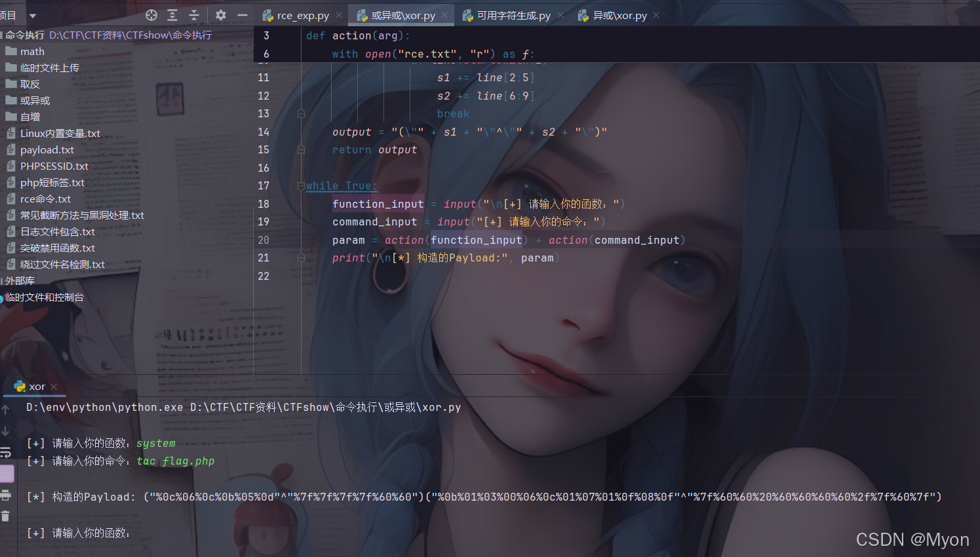980x557 pixels.
Task: Toggle scroll to end in run console
Action: tap(6, 473)
